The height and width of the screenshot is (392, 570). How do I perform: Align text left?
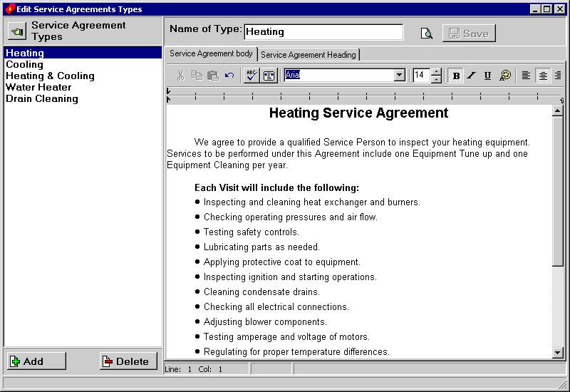click(x=526, y=76)
